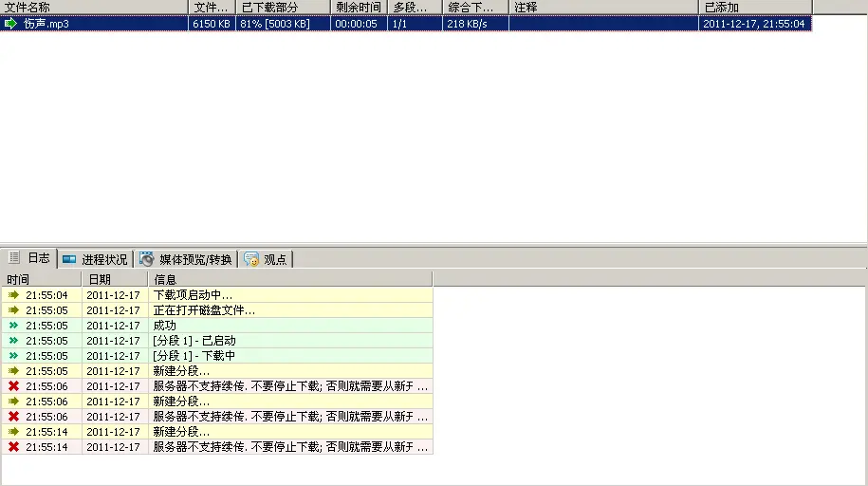Click the smiley chat icon on 观点 tab
The width and height of the screenshot is (868, 486).
pos(250,259)
